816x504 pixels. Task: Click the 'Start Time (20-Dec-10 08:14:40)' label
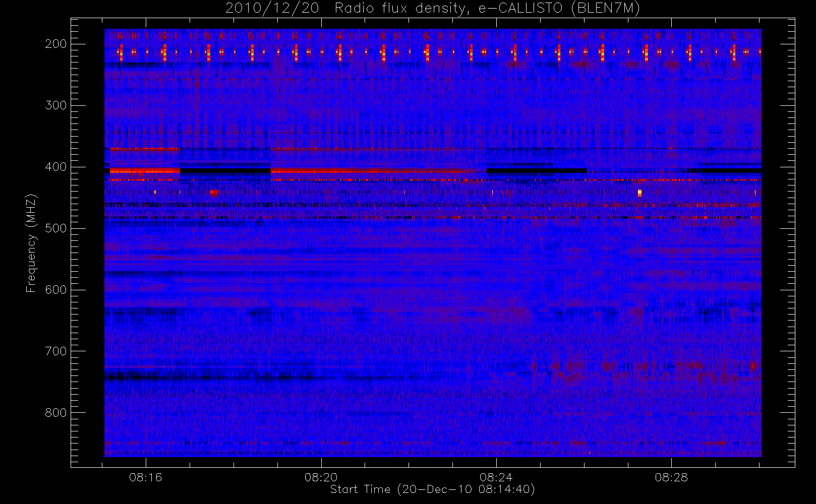click(432, 489)
